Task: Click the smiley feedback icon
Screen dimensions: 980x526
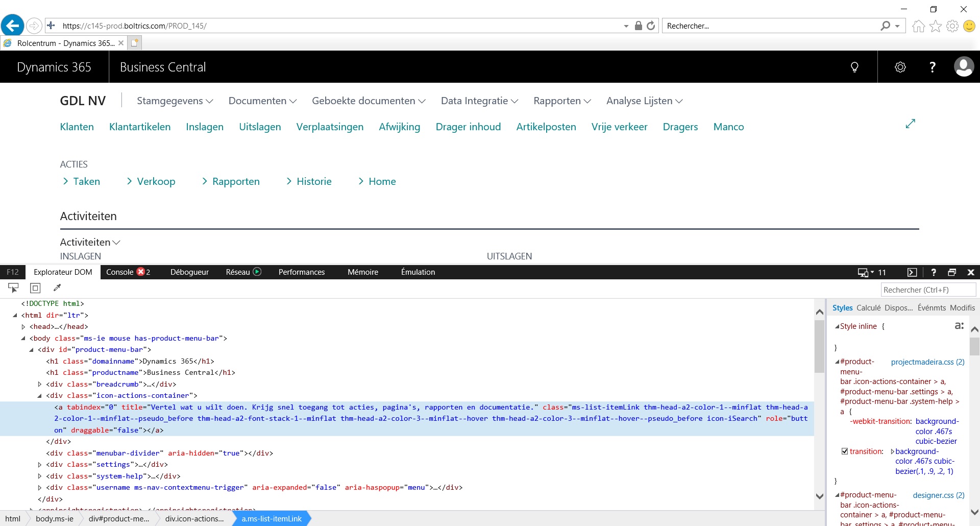Action: (x=969, y=26)
